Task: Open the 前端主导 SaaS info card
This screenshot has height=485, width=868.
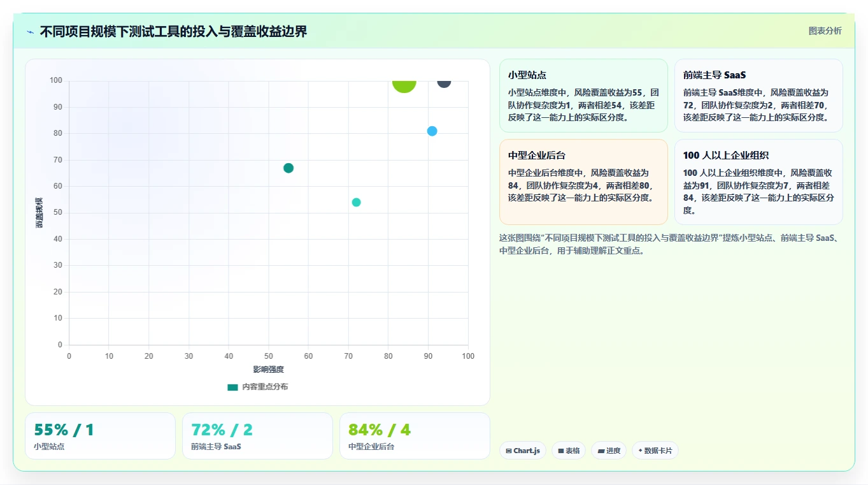Action: [758, 96]
